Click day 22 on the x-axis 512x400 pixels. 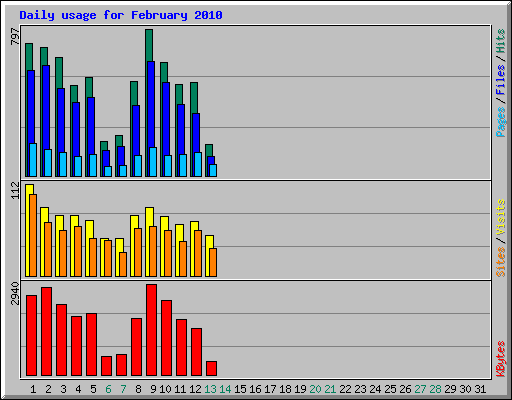point(345,389)
